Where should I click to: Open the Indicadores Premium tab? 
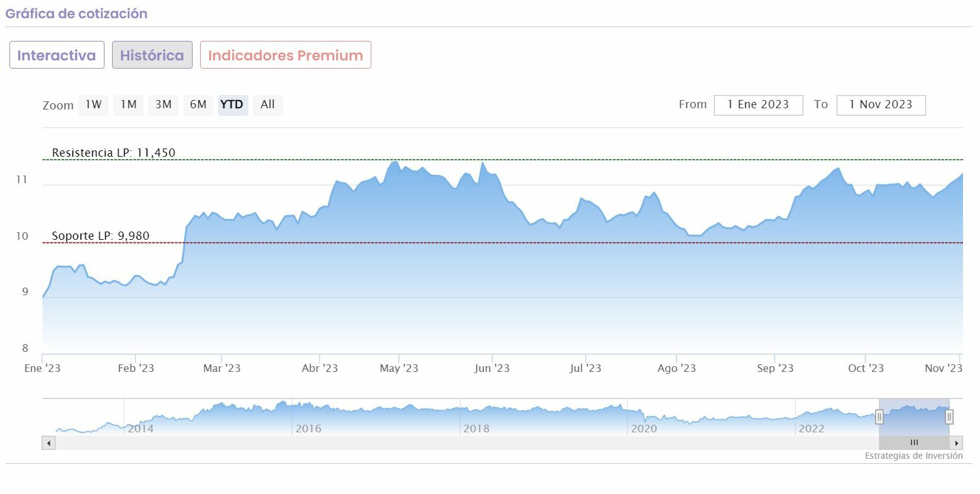pos(286,55)
